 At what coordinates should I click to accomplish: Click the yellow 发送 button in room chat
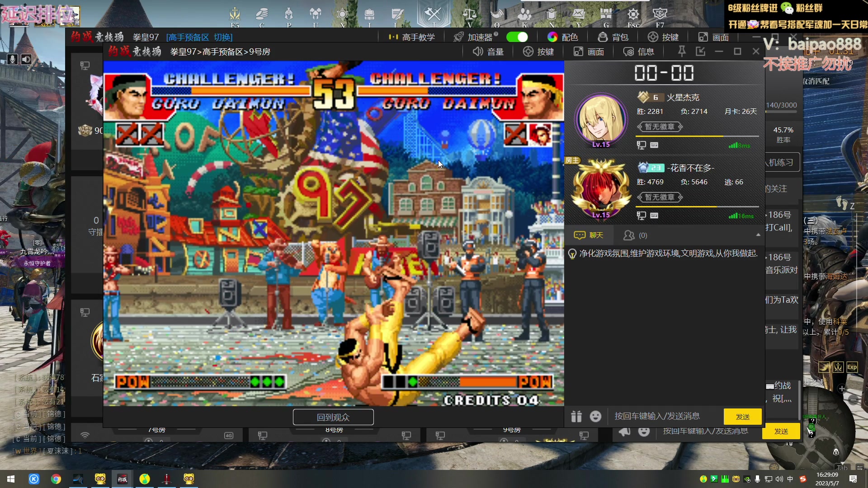(743, 417)
